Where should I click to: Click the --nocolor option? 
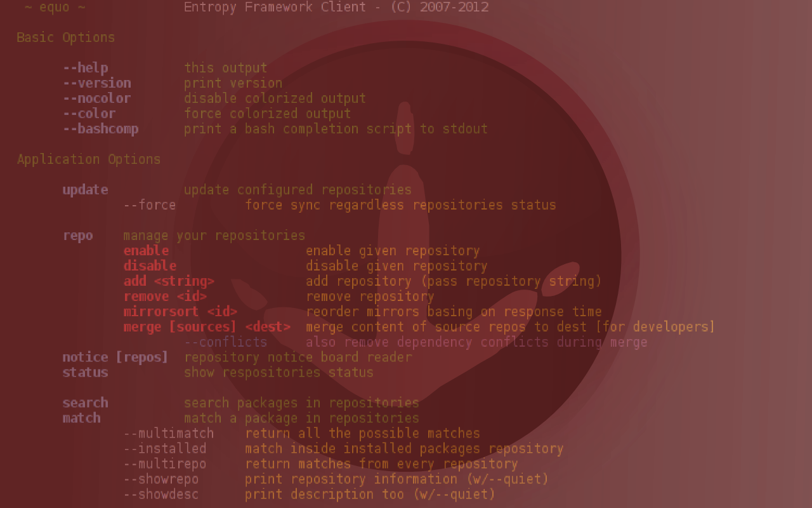pos(96,98)
